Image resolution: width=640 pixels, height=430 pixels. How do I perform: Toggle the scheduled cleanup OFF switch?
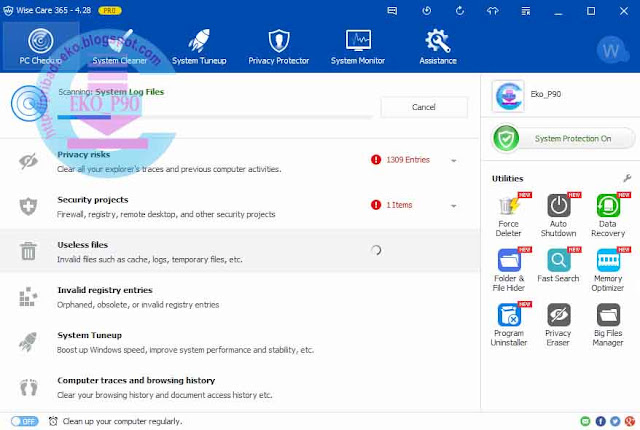tap(24, 421)
